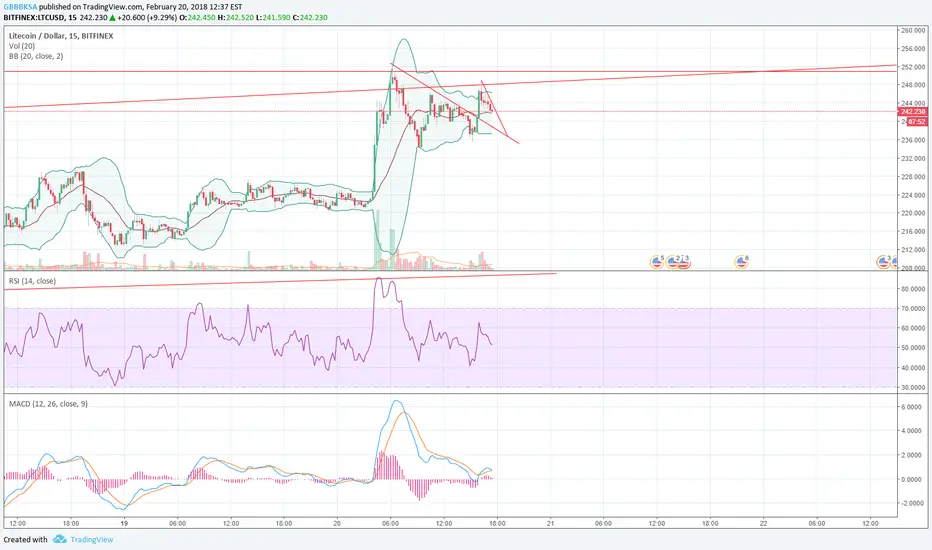Click the BITFINEX:LTCUSD, 15 symbol header
The height and width of the screenshot is (550, 932).
40,17
